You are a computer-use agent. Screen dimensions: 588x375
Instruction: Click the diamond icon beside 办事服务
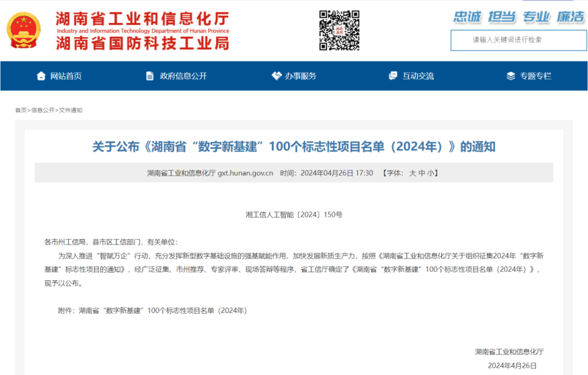[276, 76]
